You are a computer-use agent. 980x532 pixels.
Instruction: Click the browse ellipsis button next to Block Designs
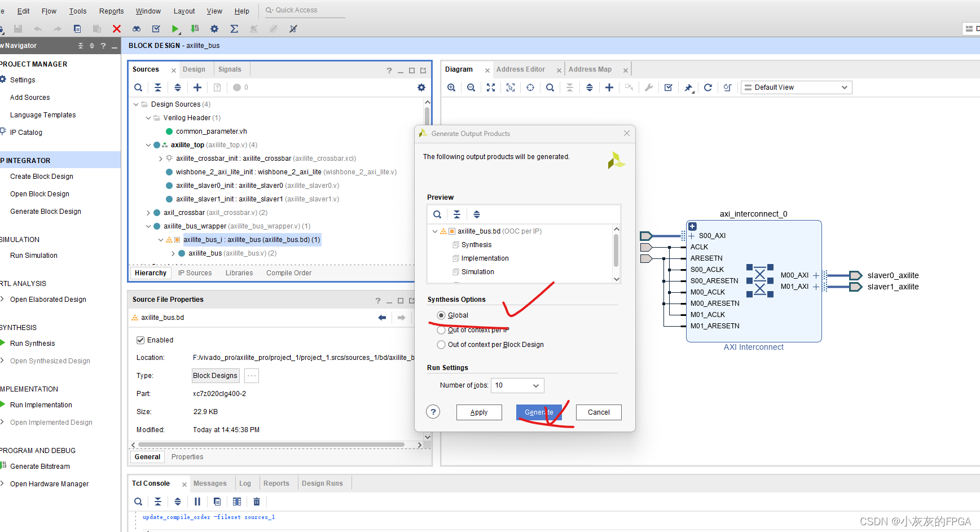click(x=252, y=376)
